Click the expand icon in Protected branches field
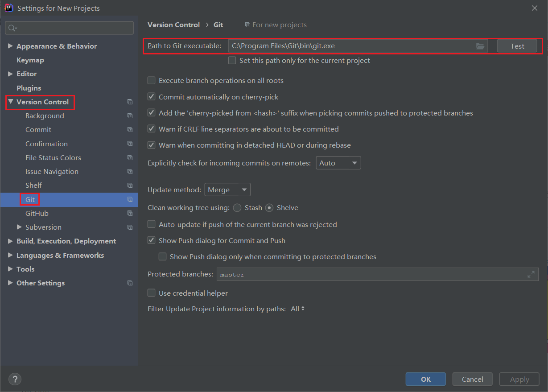Viewport: 548px width, 392px height. click(531, 274)
